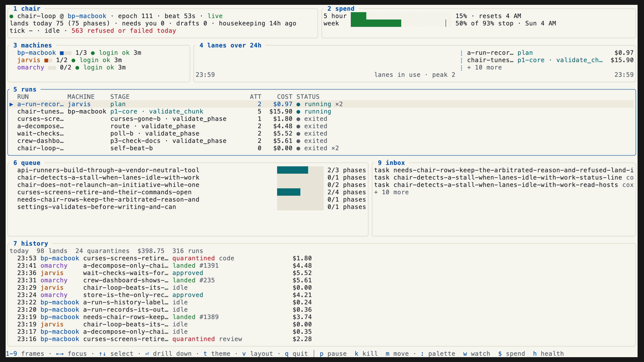Select the 23:24 store-is-the-only-rec… history row
Viewport: 644px width, 362px height.
[164, 295]
